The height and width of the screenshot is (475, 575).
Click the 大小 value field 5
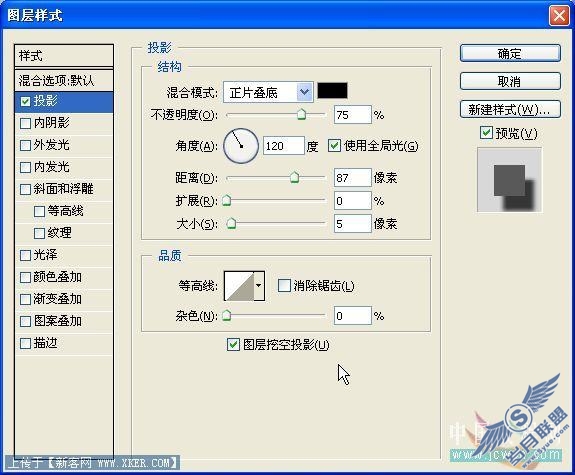pyautogui.click(x=353, y=223)
